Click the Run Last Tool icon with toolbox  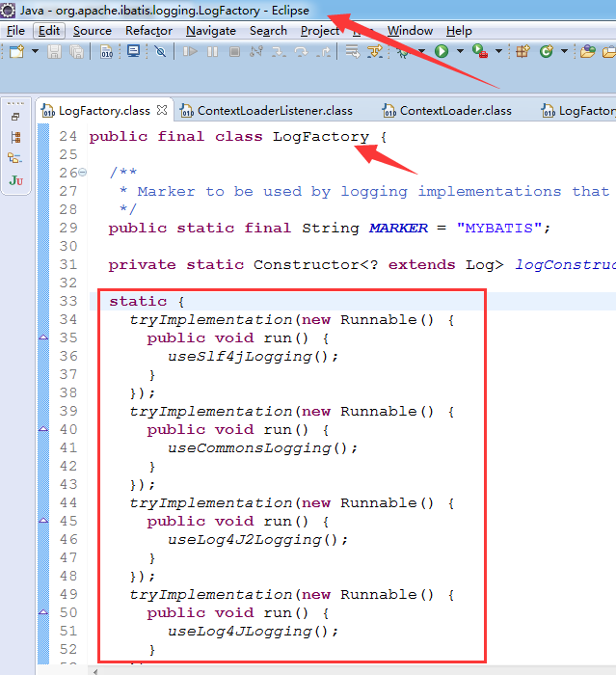click(479, 52)
